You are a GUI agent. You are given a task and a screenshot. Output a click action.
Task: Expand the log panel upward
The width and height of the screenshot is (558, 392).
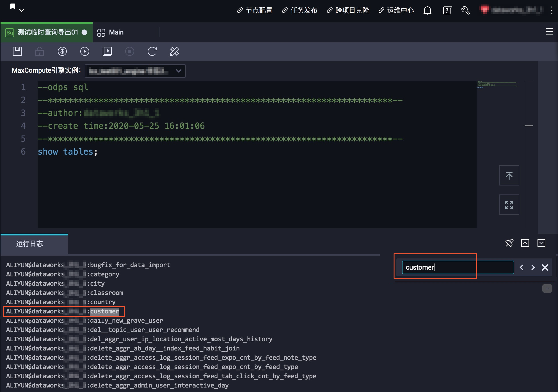tap(525, 243)
